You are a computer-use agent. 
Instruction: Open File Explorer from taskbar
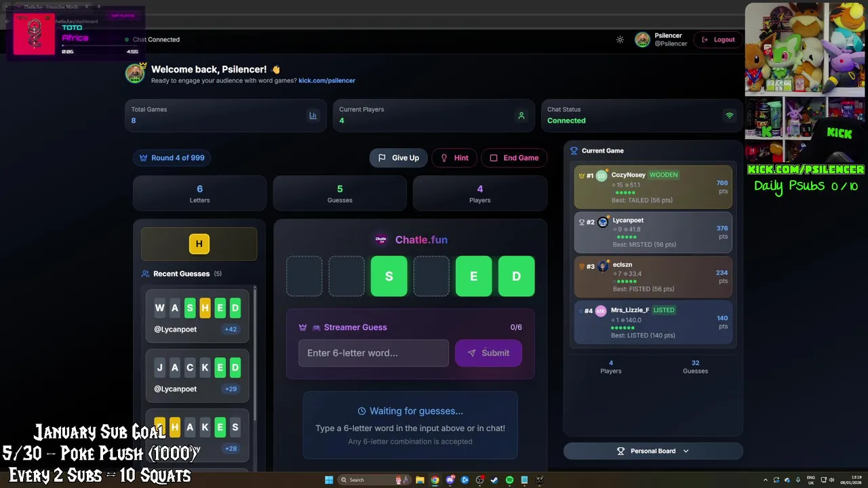click(x=420, y=480)
